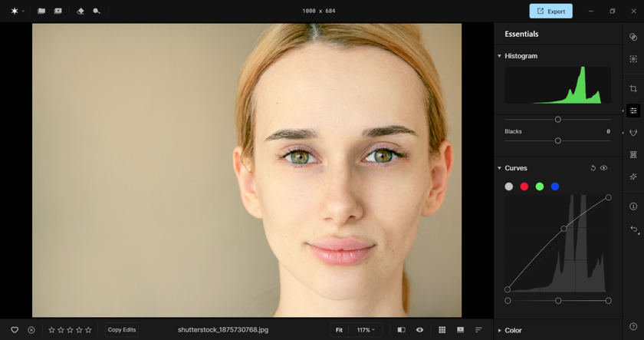This screenshot has height=340, width=644.
Task: Rate the photo five stars
Action: [88, 330]
